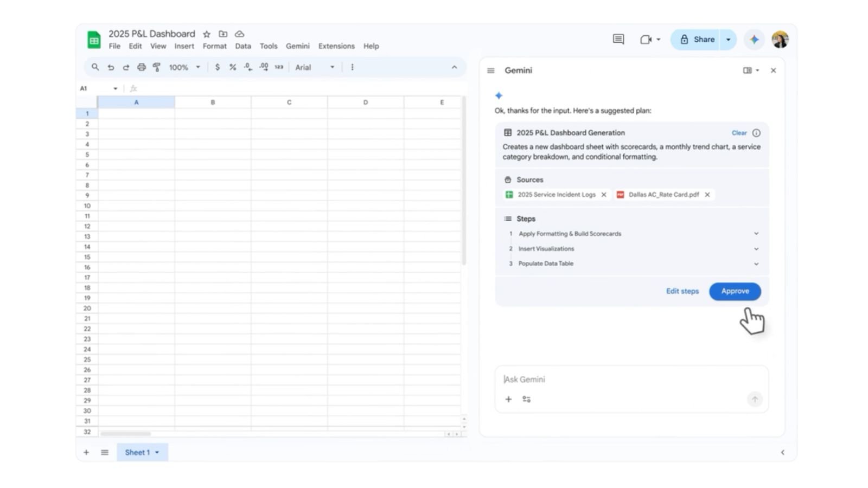Click the print icon
Viewport: 868px width, 488px height.
point(142,67)
